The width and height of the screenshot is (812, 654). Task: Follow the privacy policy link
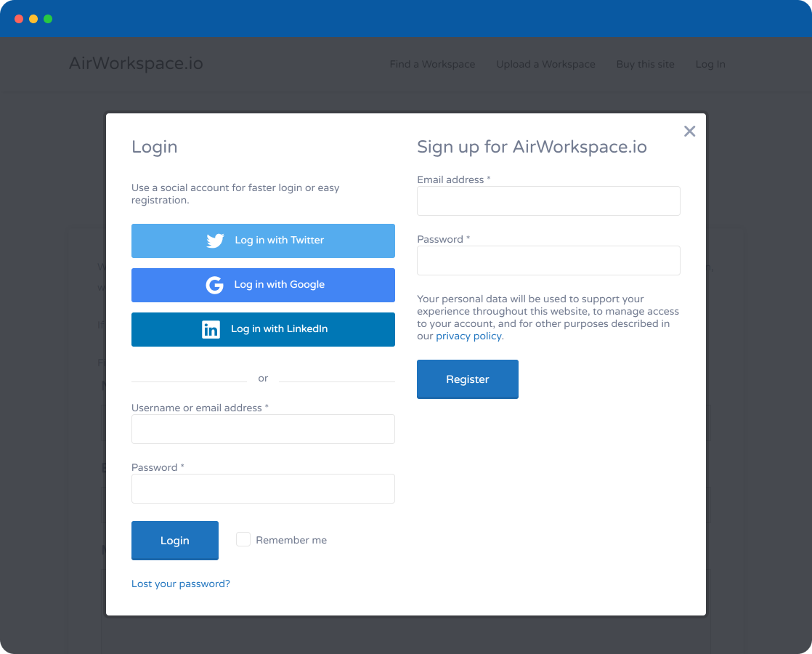[468, 336]
